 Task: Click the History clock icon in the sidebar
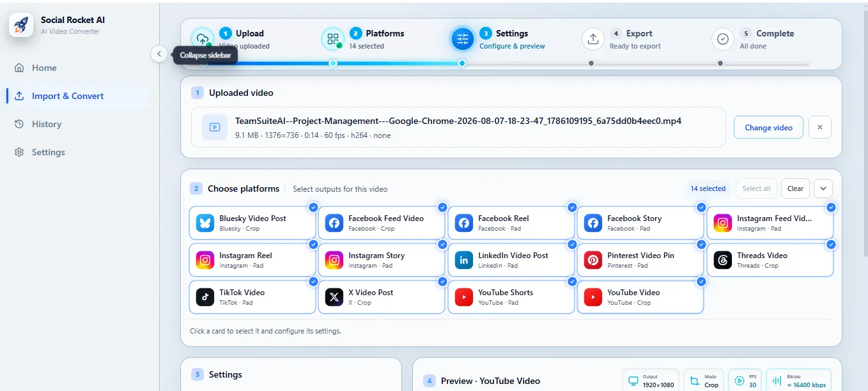19,124
